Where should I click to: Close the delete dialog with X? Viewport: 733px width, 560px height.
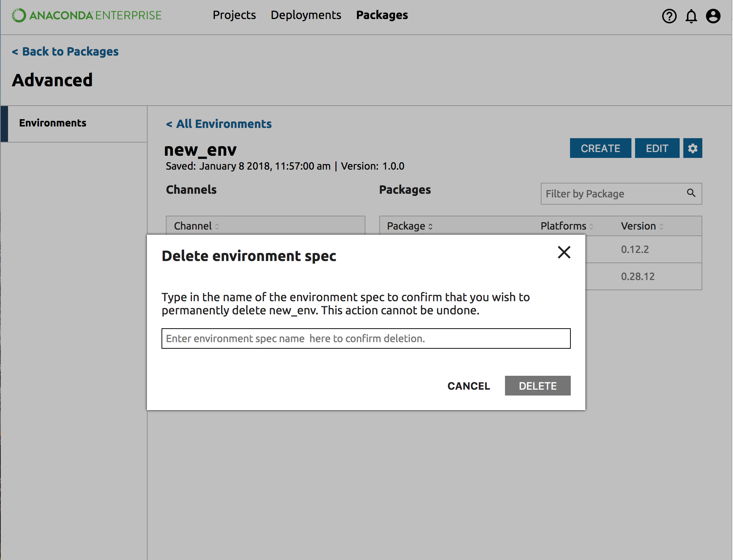tap(564, 252)
